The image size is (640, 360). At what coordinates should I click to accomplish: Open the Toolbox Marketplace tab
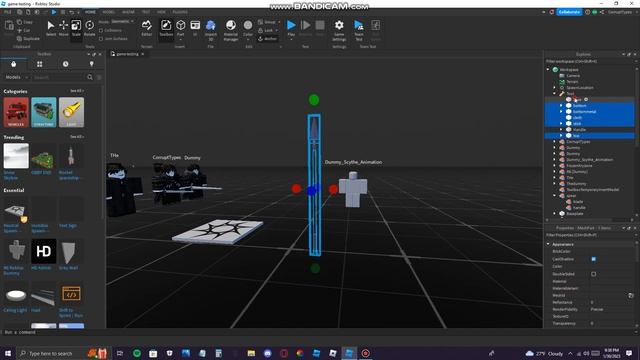[x=13, y=64]
